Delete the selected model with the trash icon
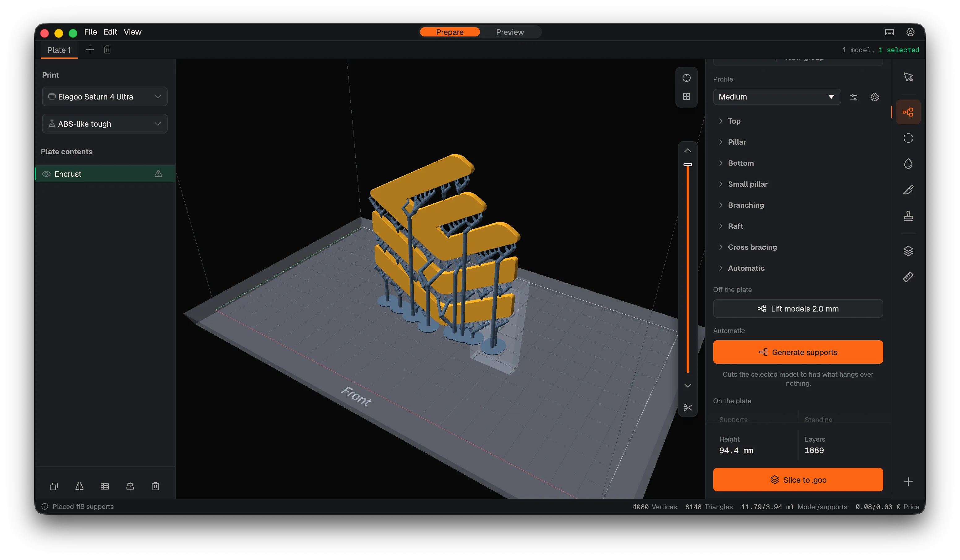Viewport: 960px width, 560px height. (156, 486)
